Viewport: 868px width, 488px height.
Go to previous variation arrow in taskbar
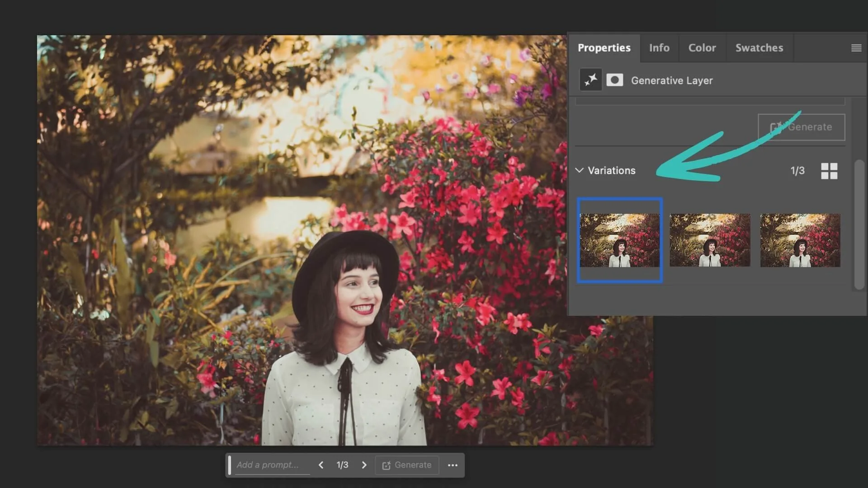coord(321,465)
